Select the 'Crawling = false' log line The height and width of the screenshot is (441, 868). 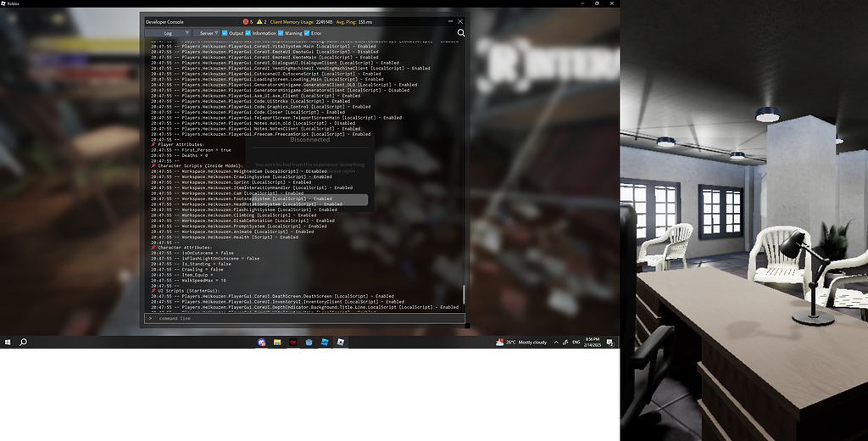[x=187, y=269]
